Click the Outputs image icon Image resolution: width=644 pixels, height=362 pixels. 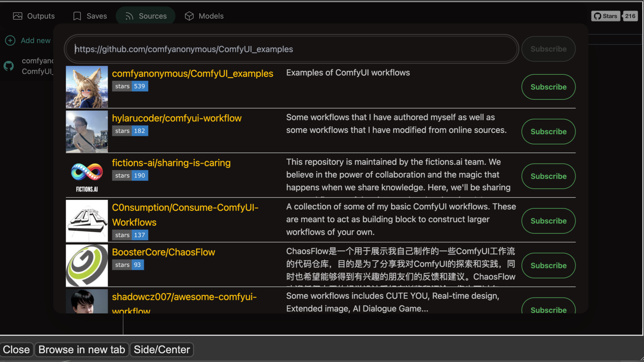(18, 16)
